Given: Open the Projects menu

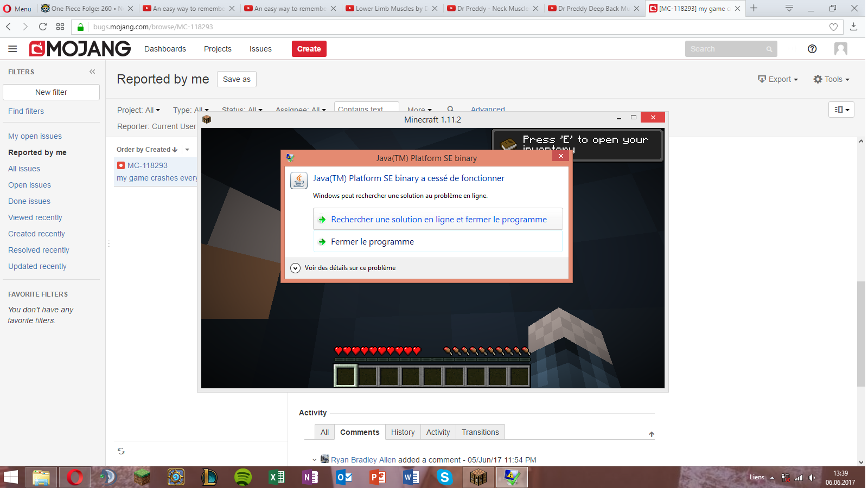Looking at the screenshot, I should coord(218,49).
